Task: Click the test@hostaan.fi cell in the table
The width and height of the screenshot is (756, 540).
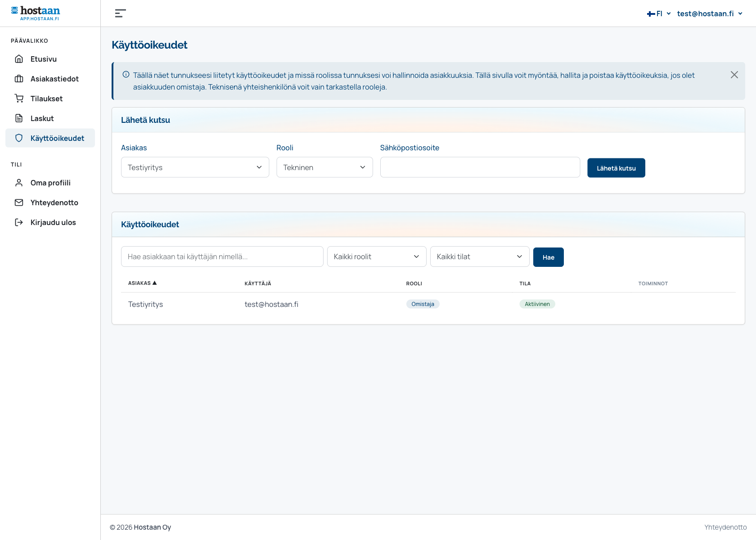Action: (x=271, y=304)
